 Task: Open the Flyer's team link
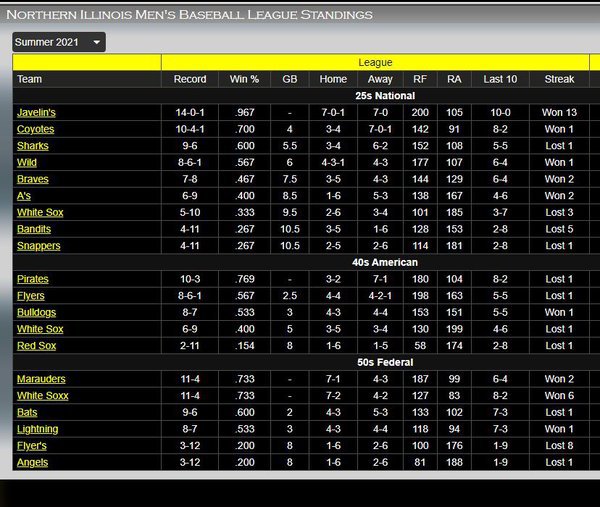click(x=32, y=445)
